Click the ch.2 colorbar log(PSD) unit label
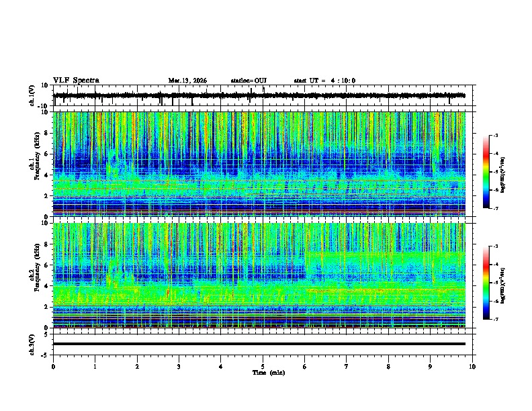 point(502,286)
